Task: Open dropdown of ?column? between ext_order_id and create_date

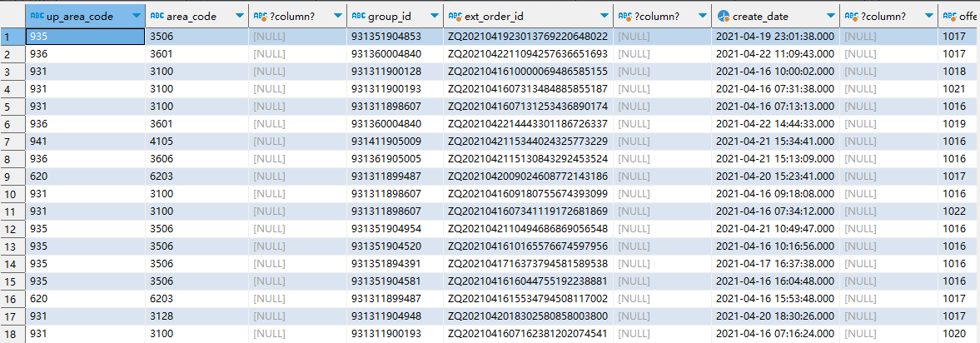Action: (703, 17)
